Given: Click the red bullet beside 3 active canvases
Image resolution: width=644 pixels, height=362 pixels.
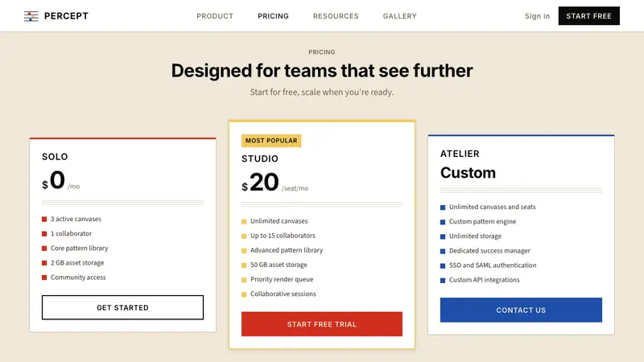Looking at the screenshot, I should tap(44, 219).
